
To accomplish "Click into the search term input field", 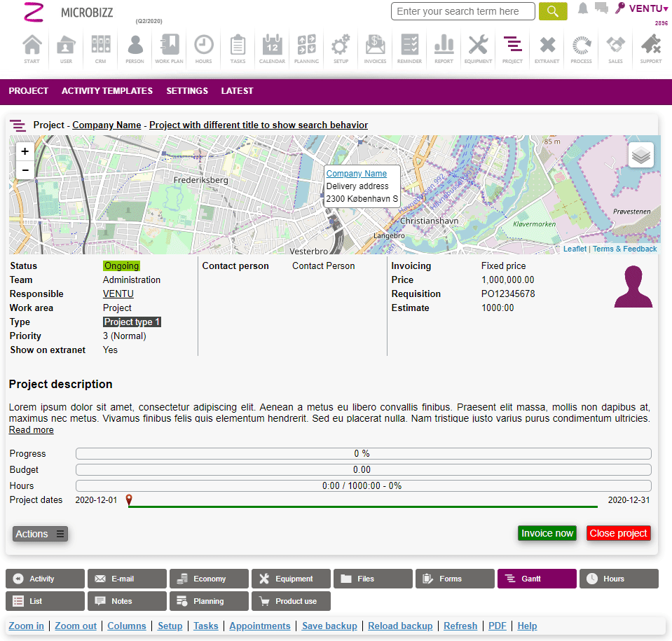I will [x=462, y=11].
